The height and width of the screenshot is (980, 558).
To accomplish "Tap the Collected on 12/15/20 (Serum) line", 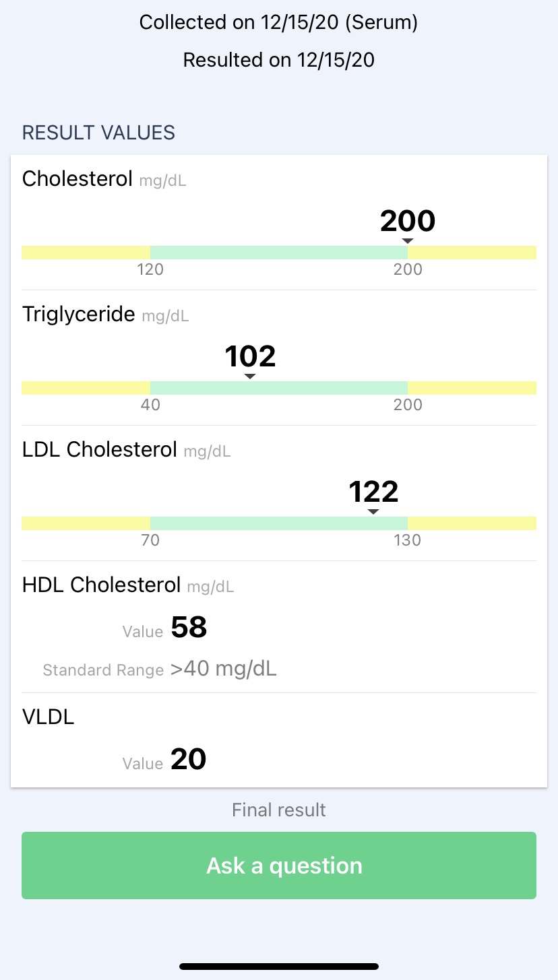I will [x=279, y=23].
